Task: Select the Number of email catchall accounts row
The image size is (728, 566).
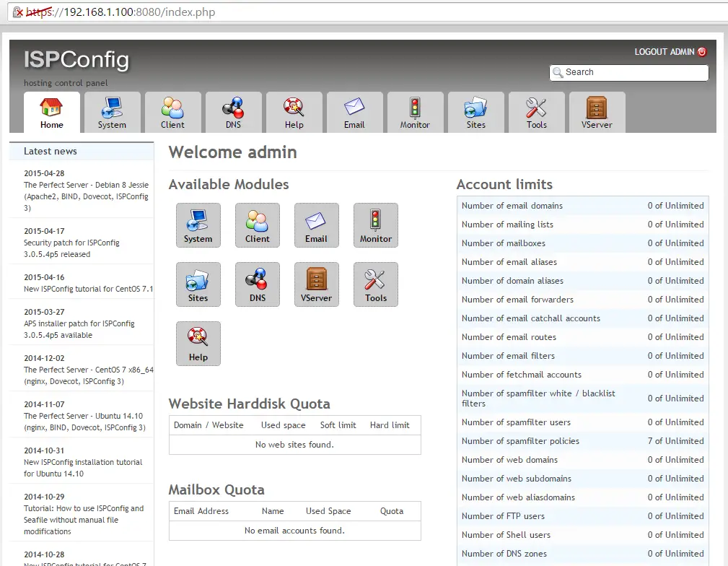Action: [x=583, y=318]
